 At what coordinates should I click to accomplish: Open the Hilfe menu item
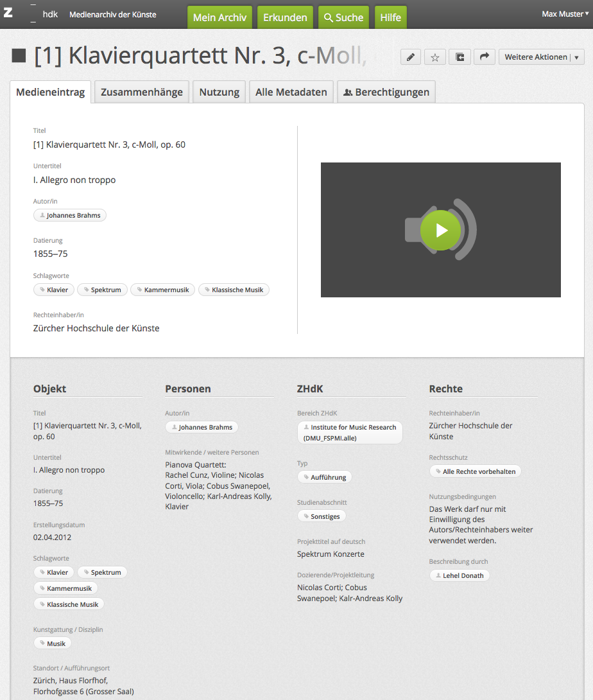390,17
